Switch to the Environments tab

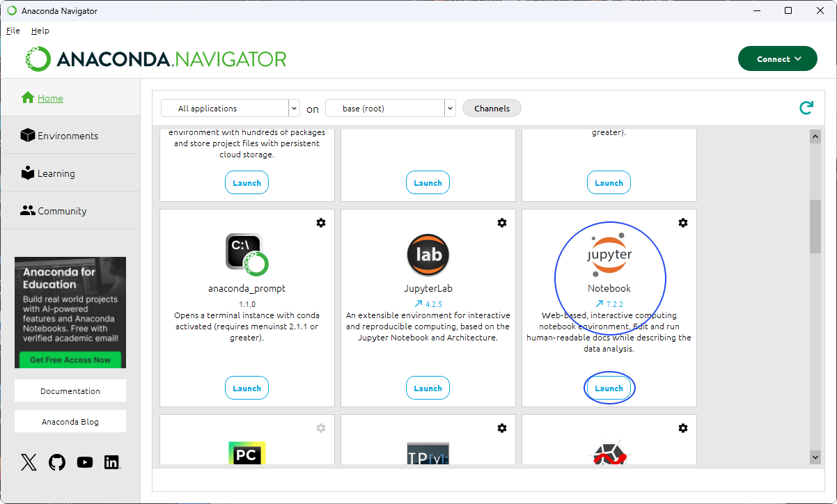pos(70,136)
